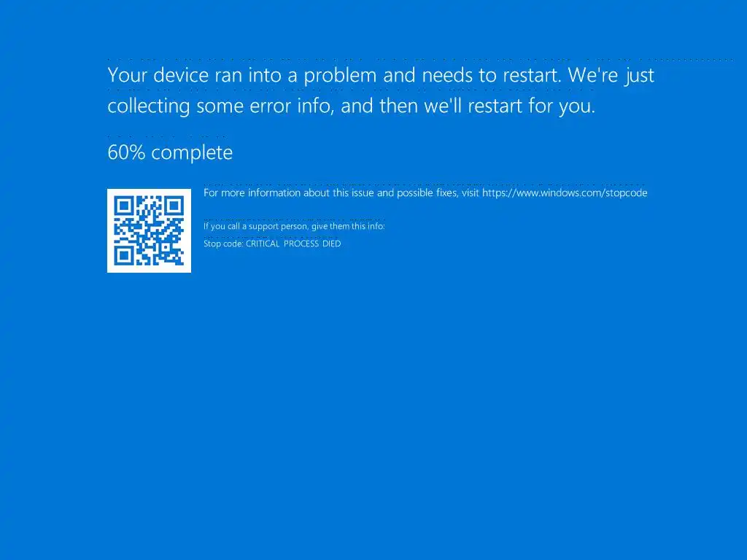The width and height of the screenshot is (747, 560).
Task: Click the word 'complete' after the percentage
Action: coord(192,153)
